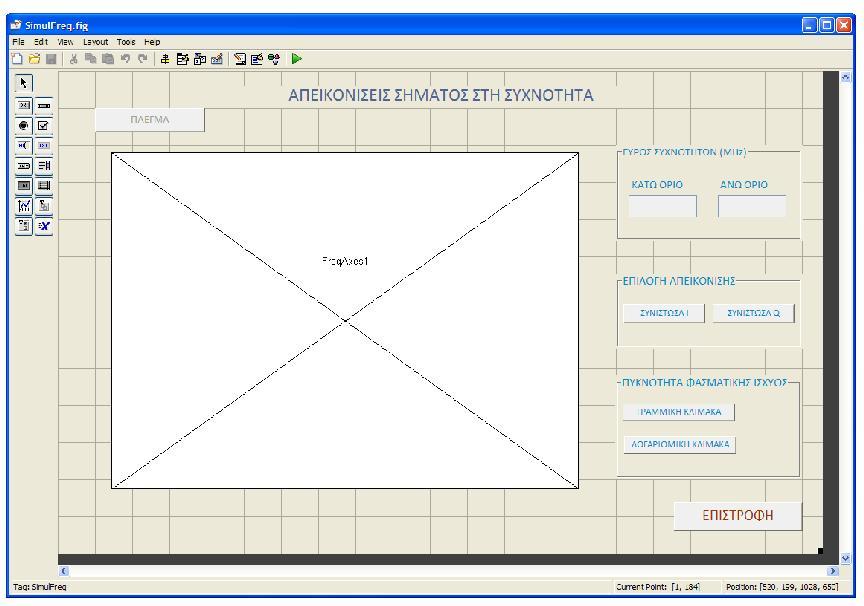The image size is (864, 606).
Task: Pick the Toggle Button component tool
Action: click(x=24, y=186)
